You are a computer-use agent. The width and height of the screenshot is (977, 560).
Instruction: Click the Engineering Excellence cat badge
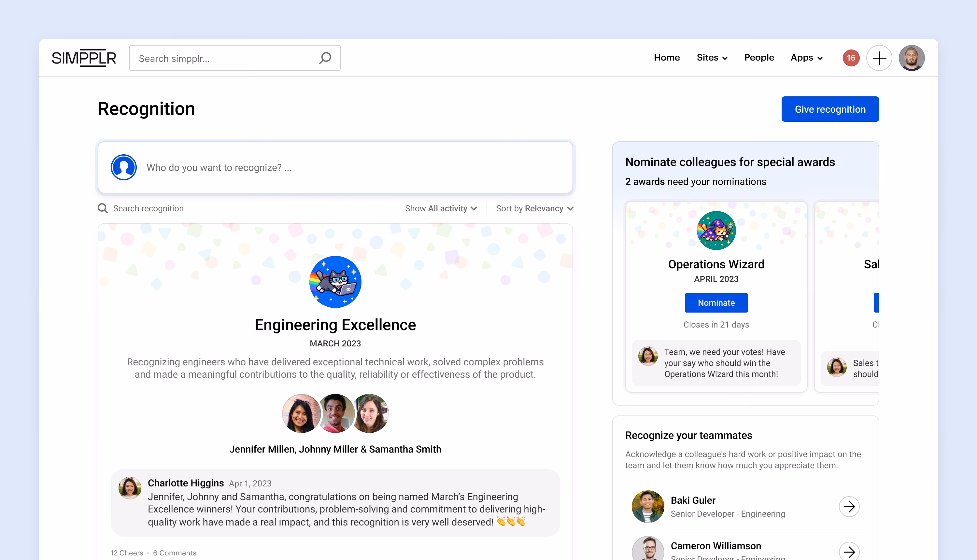pos(335,282)
